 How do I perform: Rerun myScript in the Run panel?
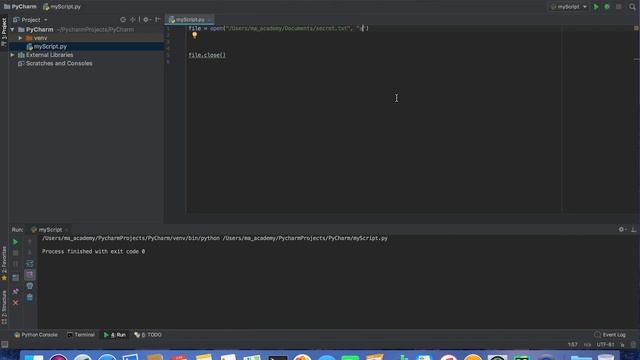click(x=15, y=242)
